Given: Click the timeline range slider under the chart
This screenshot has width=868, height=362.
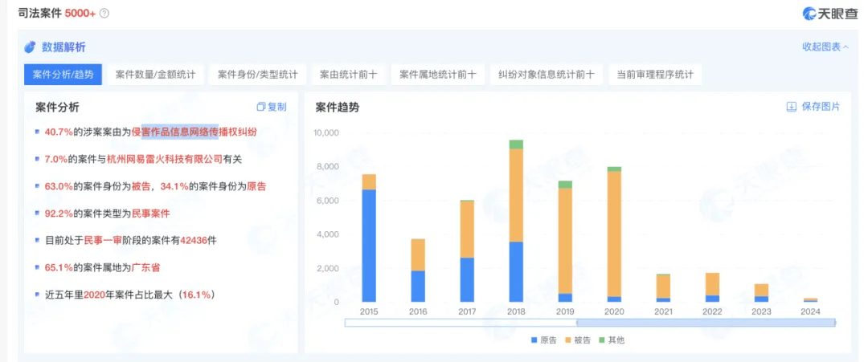Looking at the screenshot, I should 590,322.
